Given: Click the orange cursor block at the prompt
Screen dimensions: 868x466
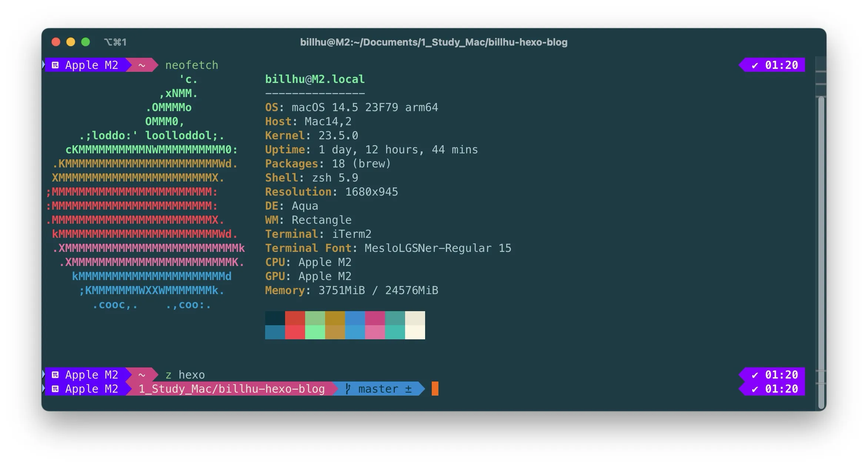Looking at the screenshot, I should [x=435, y=389].
